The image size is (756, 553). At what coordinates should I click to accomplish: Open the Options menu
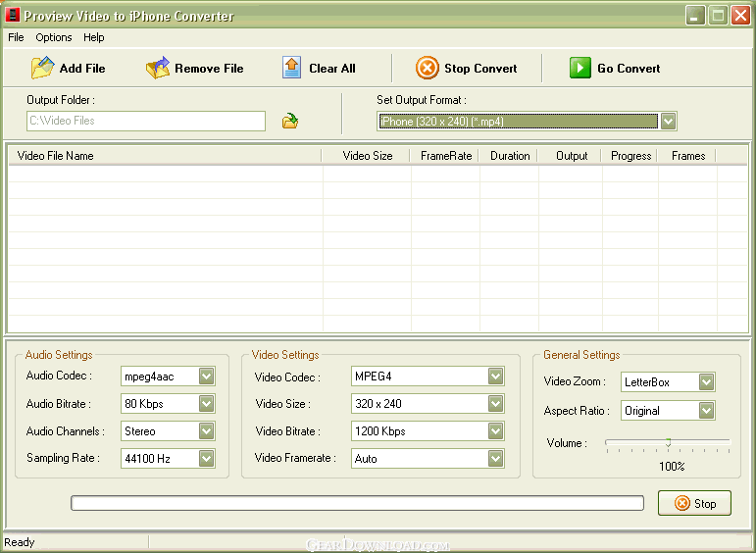click(54, 37)
